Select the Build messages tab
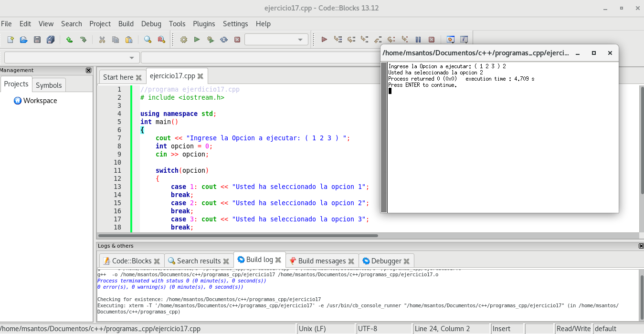644x334 pixels. click(321, 261)
